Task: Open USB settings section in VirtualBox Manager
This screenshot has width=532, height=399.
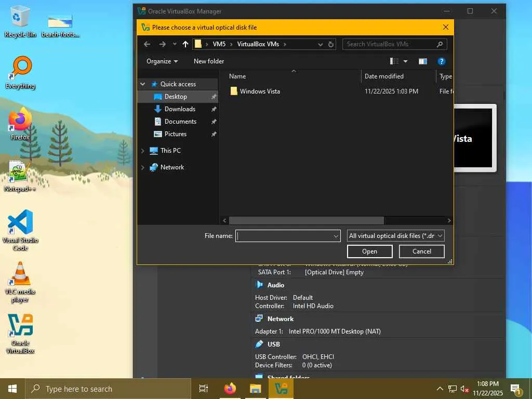Action: click(273, 344)
